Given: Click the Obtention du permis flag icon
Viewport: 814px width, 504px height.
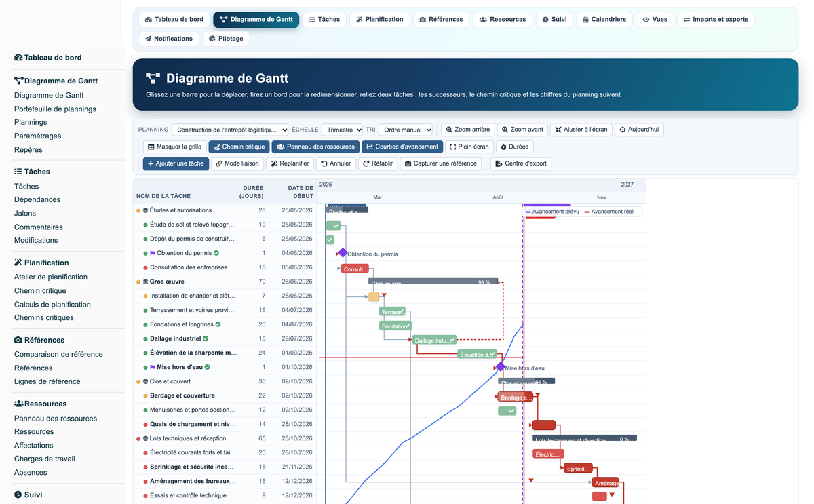Looking at the screenshot, I should [153, 253].
